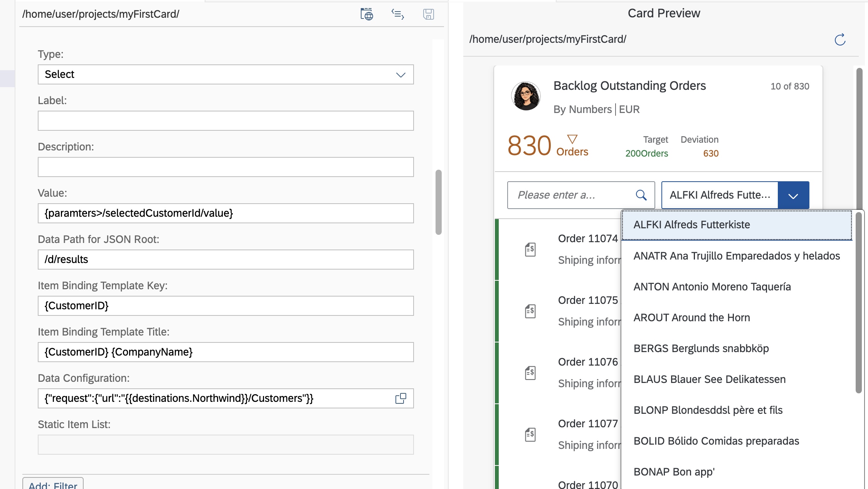868x489 pixels.
Task: Click the Value input field
Action: tap(226, 213)
